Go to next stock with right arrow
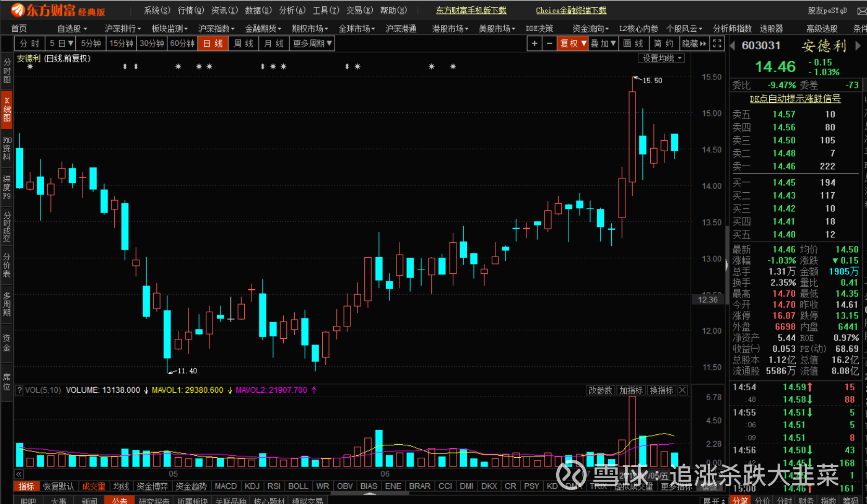The width and height of the screenshot is (867, 504). pyautogui.click(x=858, y=46)
